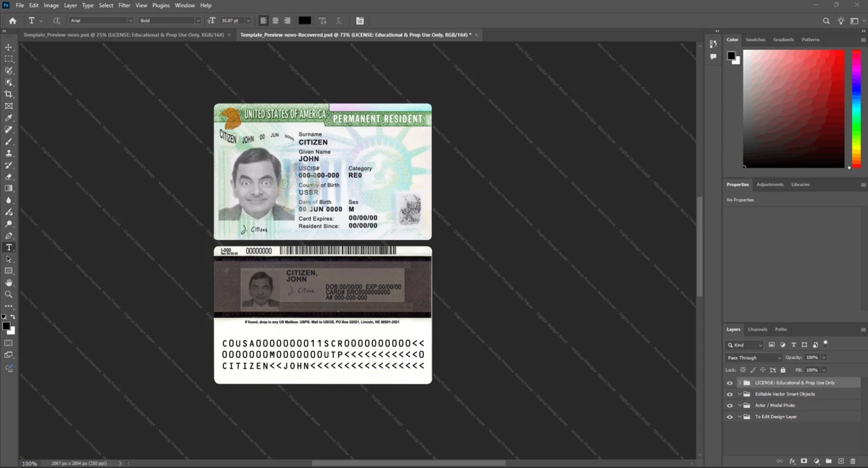Hide the Actor / Model Photo group
Image resolution: width=868 pixels, height=468 pixels.
pos(730,406)
